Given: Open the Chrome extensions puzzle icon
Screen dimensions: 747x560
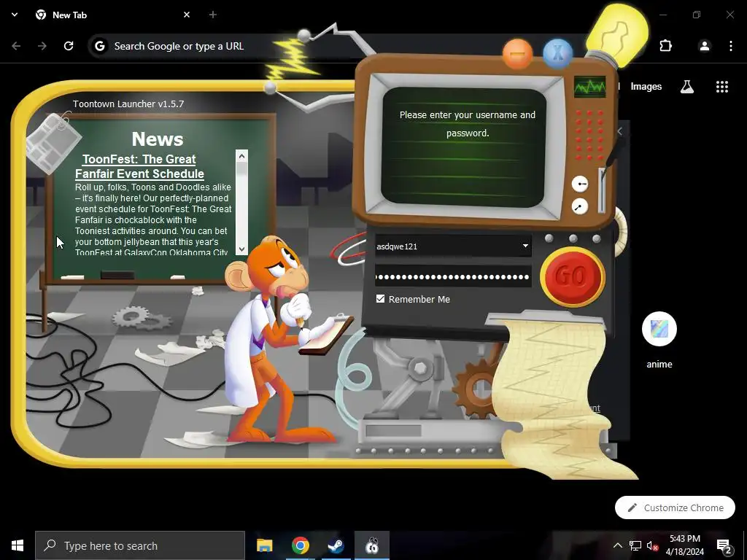Looking at the screenshot, I should 665,46.
